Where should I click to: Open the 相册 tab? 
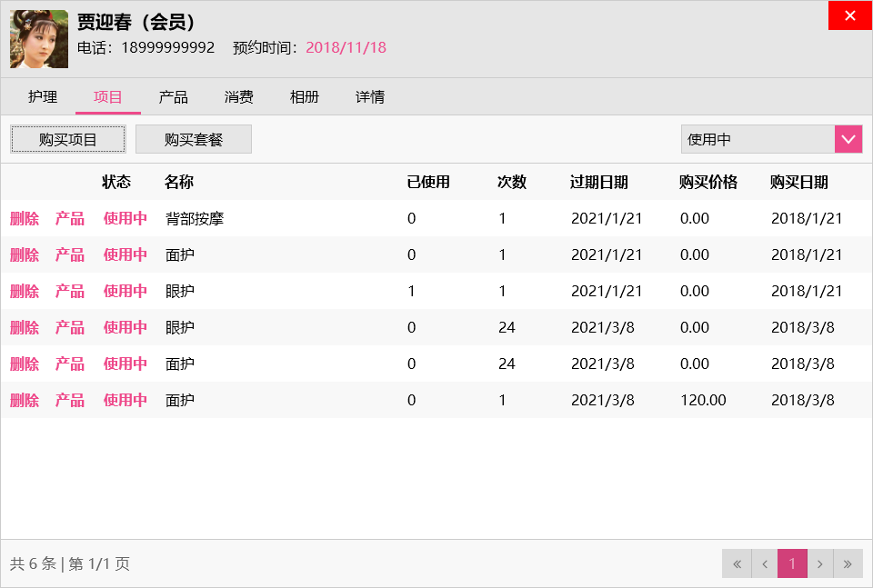[304, 96]
